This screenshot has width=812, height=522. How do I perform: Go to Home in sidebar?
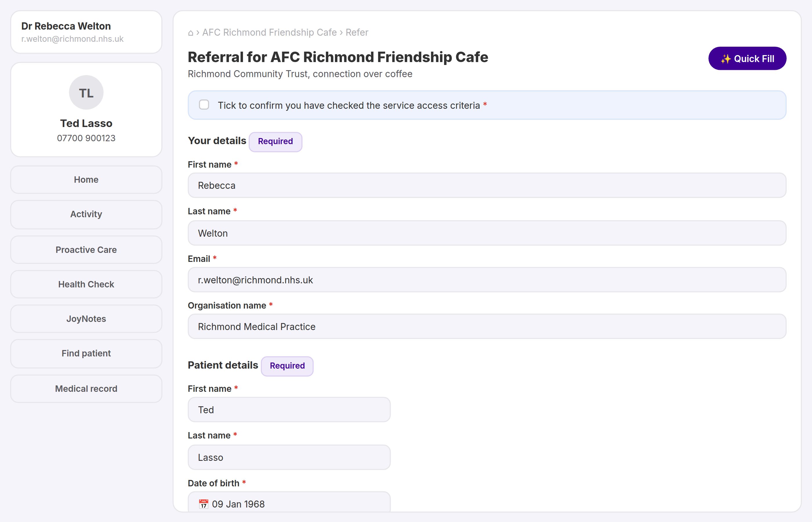point(86,180)
